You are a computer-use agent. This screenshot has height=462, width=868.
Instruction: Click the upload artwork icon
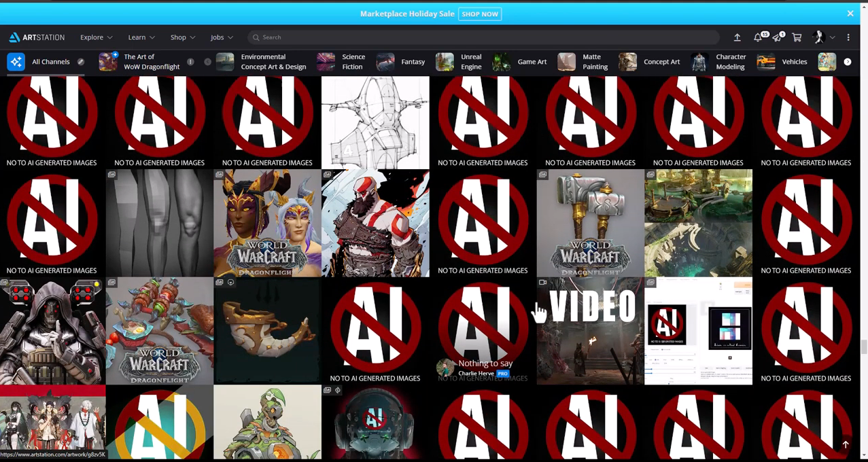click(737, 37)
